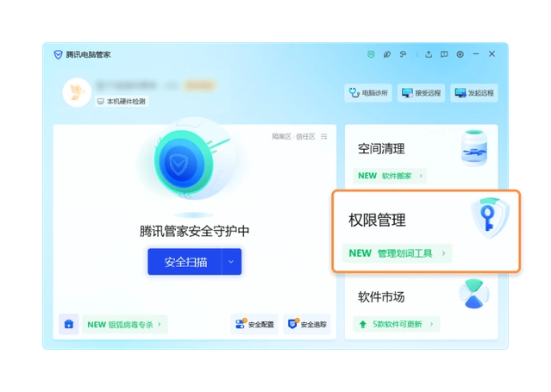Click the toolbox icon beside 银狐病毒专杀
Screen dimensions: 551x392
point(69,324)
